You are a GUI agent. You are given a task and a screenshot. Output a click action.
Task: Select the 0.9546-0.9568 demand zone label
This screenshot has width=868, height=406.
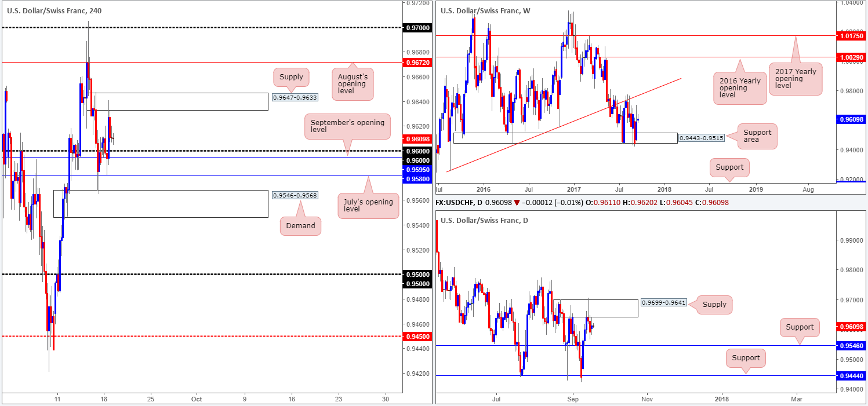(x=295, y=195)
